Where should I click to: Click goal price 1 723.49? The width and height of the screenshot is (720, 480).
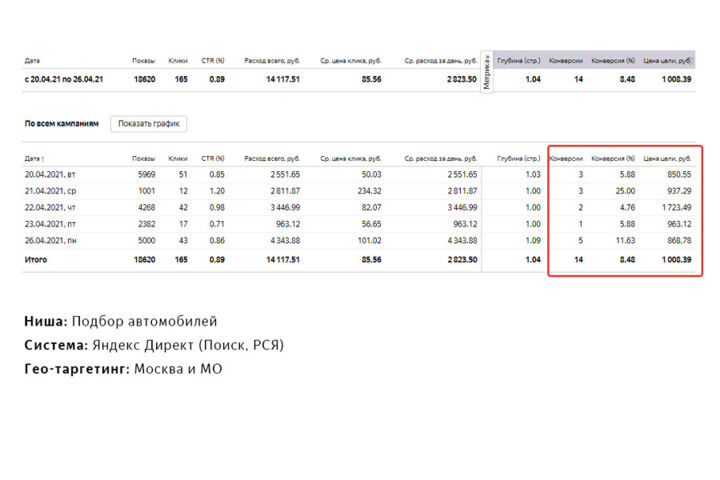(676, 208)
